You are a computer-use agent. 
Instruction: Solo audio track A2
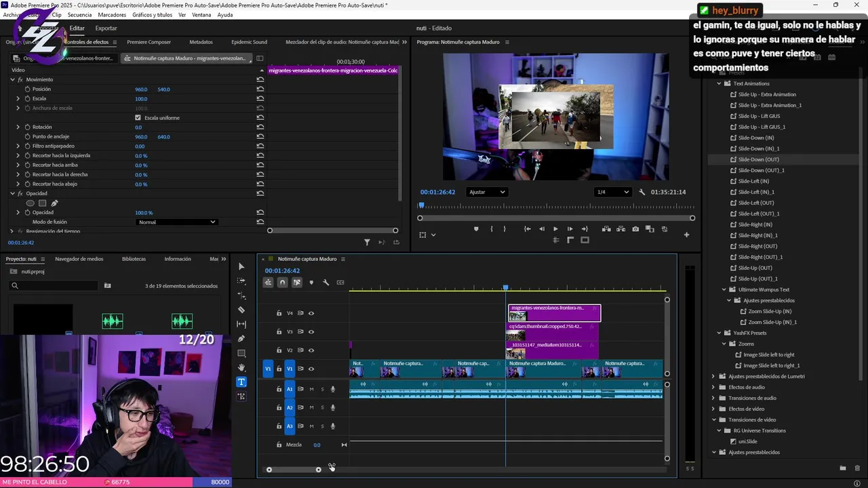click(x=322, y=407)
